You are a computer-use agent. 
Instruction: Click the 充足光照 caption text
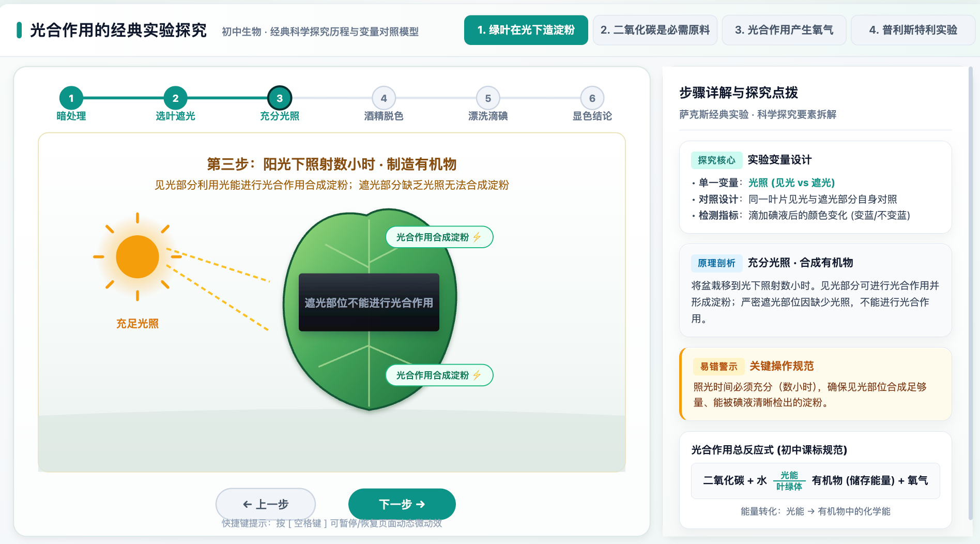click(x=137, y=324)
